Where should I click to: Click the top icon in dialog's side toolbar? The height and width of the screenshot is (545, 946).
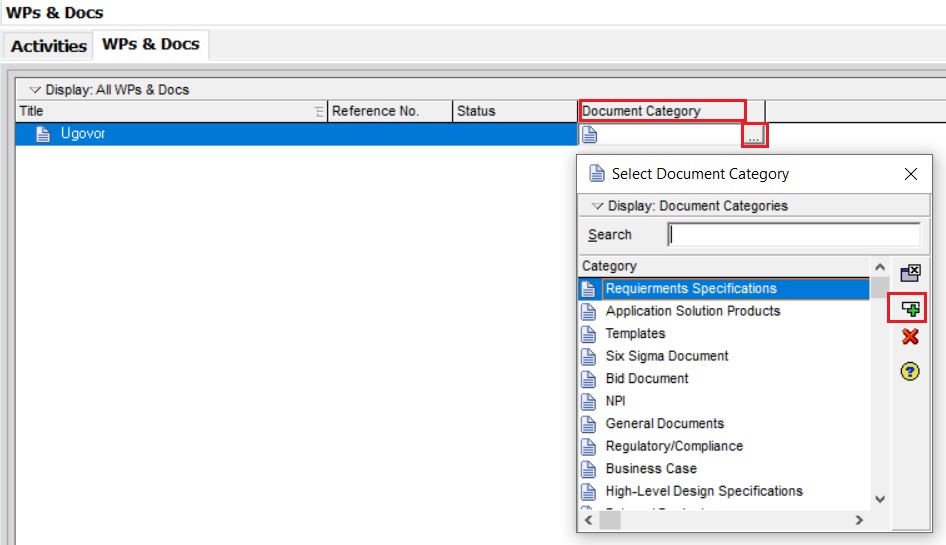pyautogui.click(x=910, y=273)
